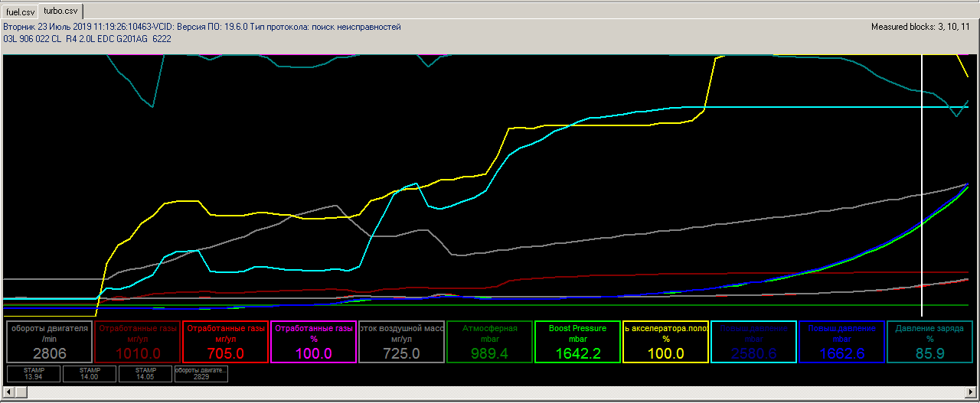Select the turbo.csv tab
The width and height of the screenshot is (980, 403).
coord(60,11)
